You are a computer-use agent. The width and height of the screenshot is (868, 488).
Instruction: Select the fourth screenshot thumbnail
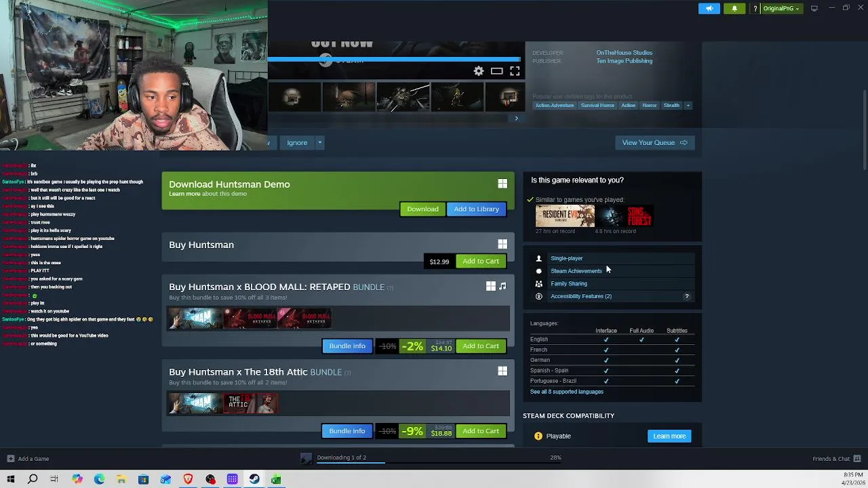pos(458,96)
